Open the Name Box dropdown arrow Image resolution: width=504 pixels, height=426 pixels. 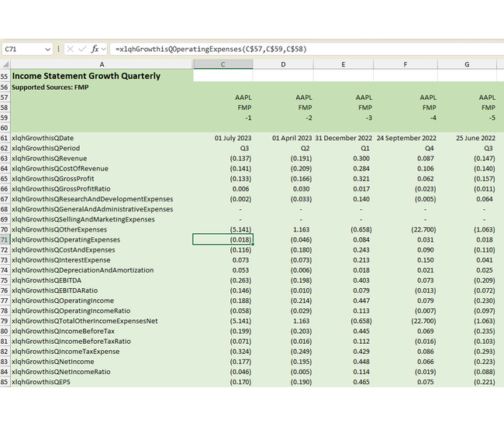(47, 48)
